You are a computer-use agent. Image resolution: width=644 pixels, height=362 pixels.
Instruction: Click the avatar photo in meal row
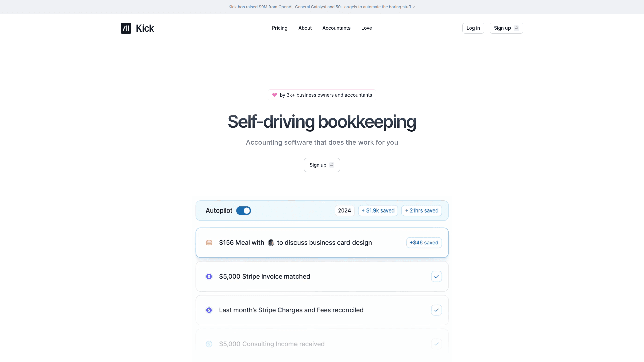[271, 243]
